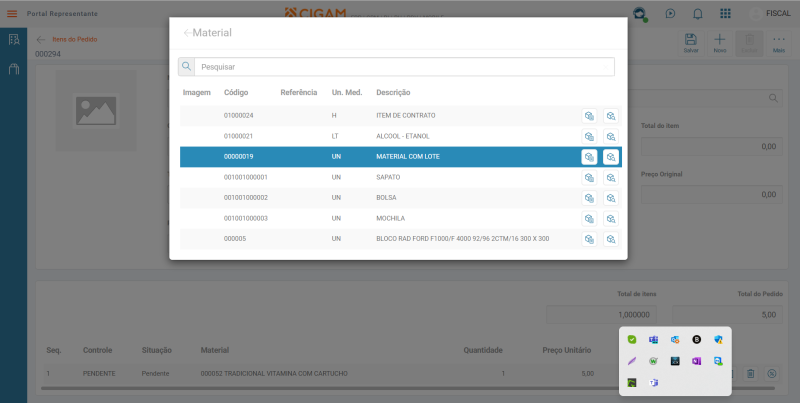This screenshot has height=403, width=800.
Task: Select highlighted MATERIAL COM LOTE row
Action: (x=401, y=157)
